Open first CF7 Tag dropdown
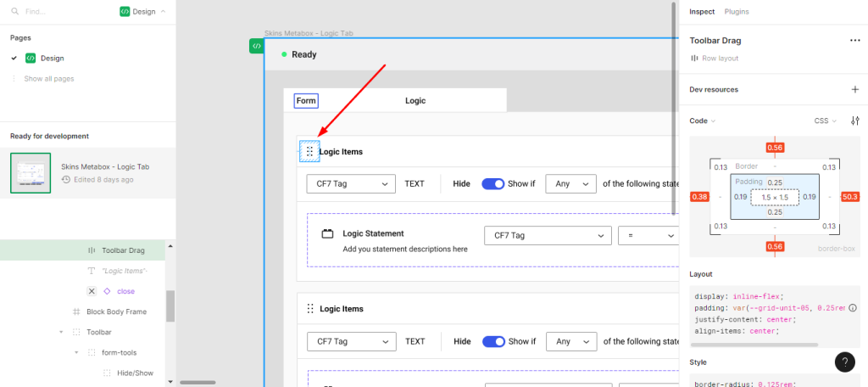This screenshot has width=868, height=387. point(351,183)
